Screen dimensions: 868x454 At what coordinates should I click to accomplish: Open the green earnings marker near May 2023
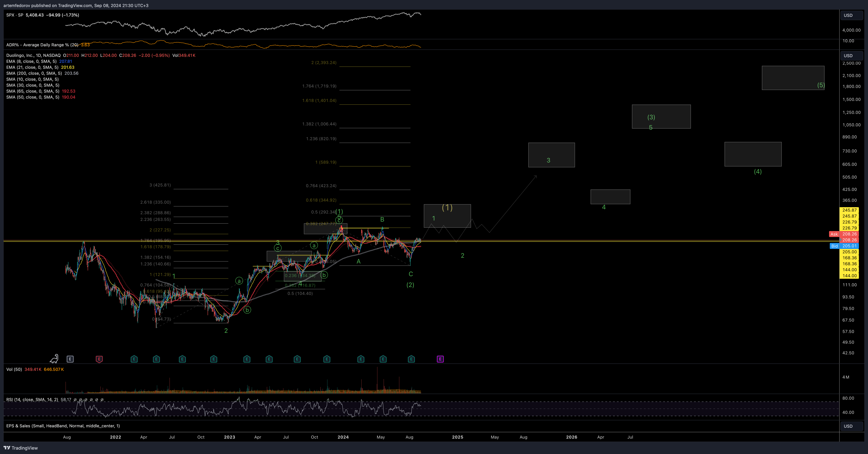pos(269,359)
